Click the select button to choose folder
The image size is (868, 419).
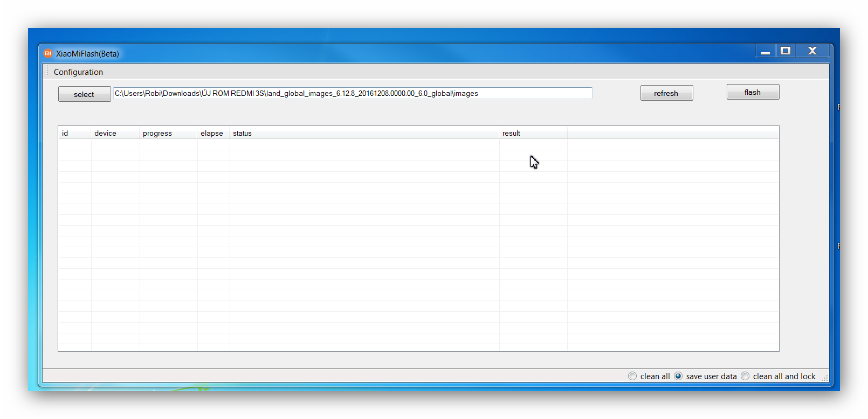(x=85, y=94)
